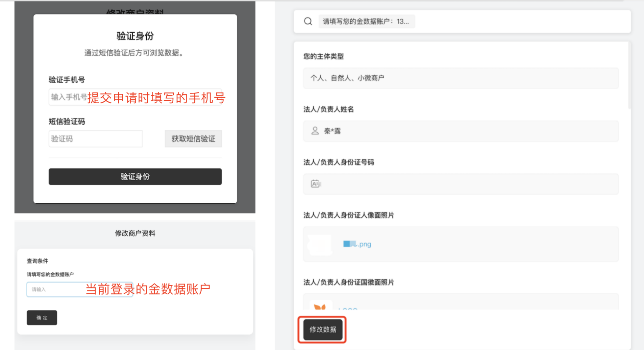Click the search filter chip 请填写您的金数据账户
Screen dimensions: 644x350
coord(366,21)
